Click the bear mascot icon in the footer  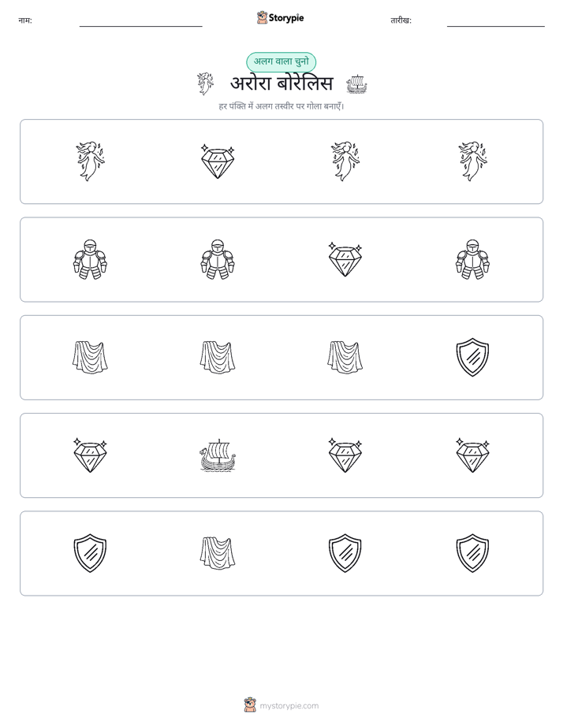(x=250, y=705)
